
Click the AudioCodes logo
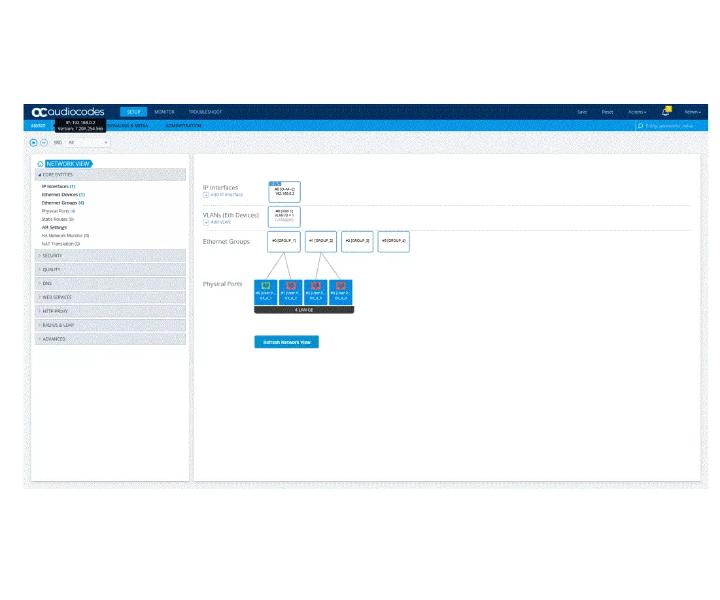click(68, 112)
